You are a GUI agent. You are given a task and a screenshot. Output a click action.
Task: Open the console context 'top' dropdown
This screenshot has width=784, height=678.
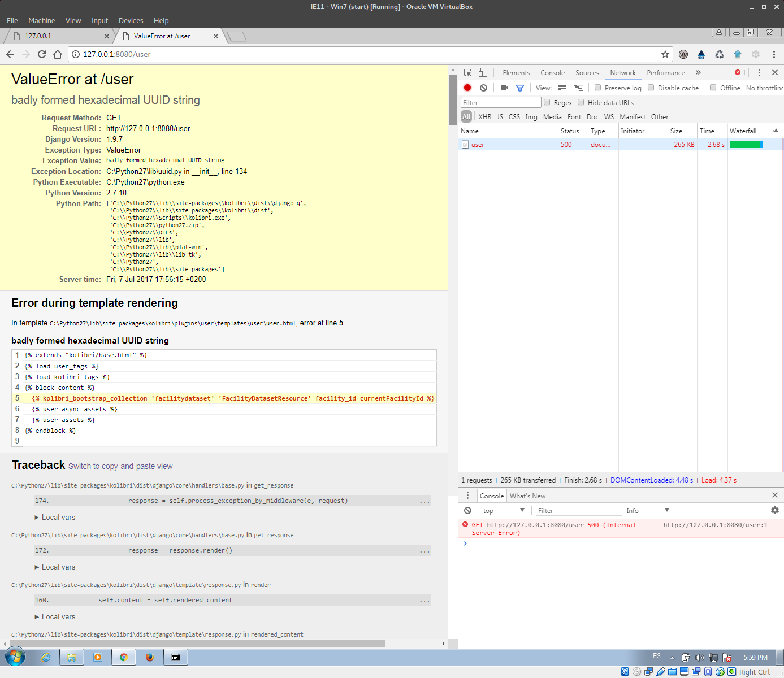[504, 510]
